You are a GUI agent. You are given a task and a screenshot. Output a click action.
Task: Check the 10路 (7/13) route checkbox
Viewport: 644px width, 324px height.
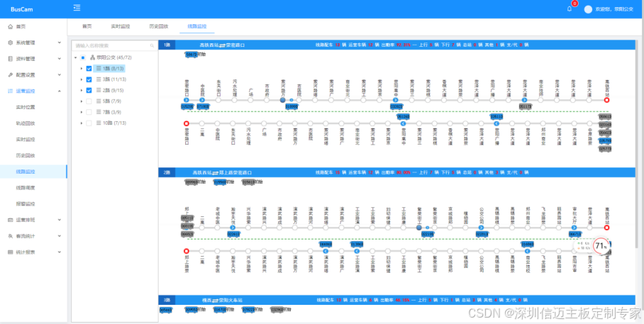(89, 123)
